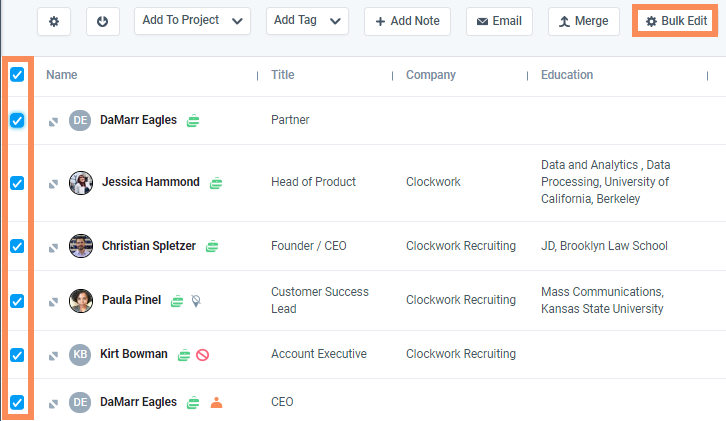Screen dimensions: 726x421
Task: Sort by the Company column header
Action: pyautogui.click(x=430, y=75)
